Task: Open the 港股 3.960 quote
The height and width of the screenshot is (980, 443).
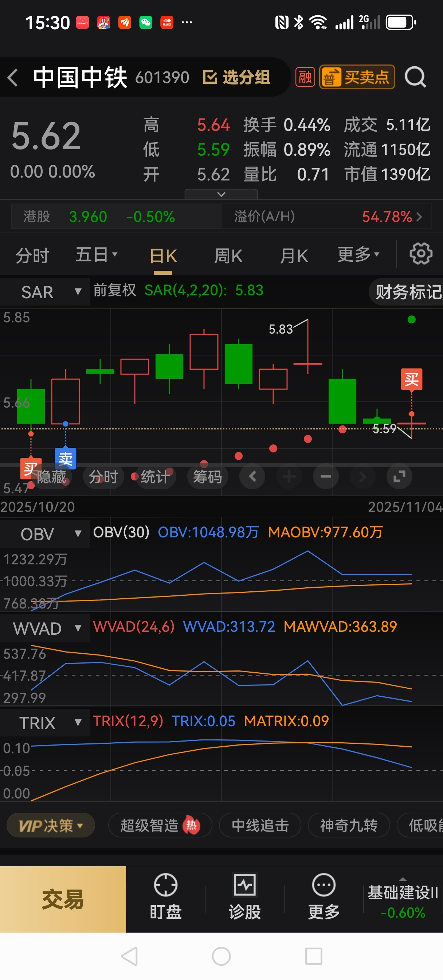Action: 116,217
